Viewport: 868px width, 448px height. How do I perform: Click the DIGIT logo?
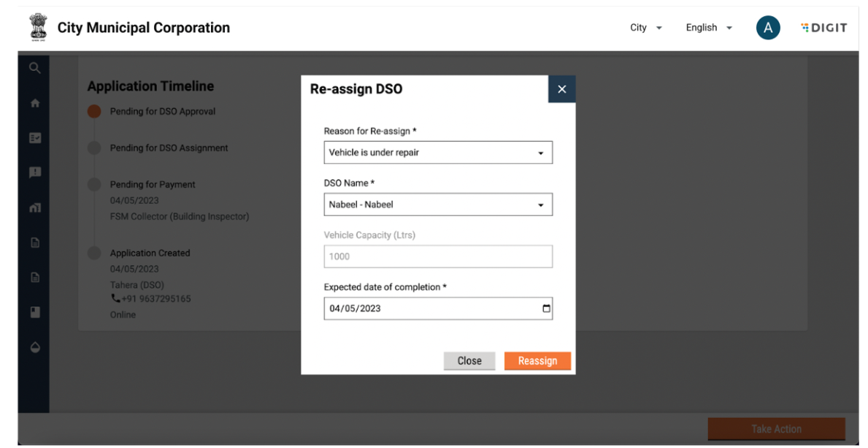point(823,28)
